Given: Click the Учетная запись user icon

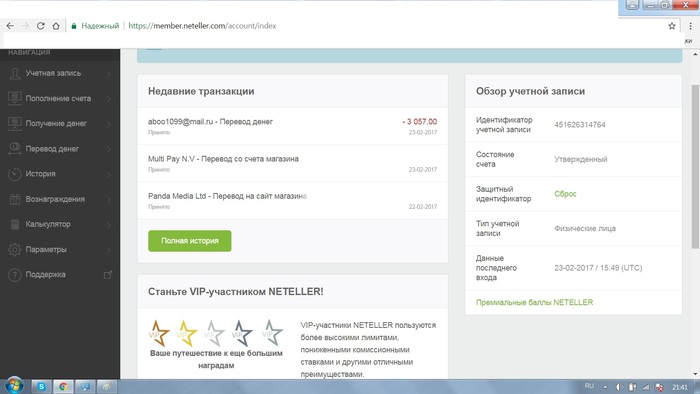Looking at the screenshot, I should (15, 74).
